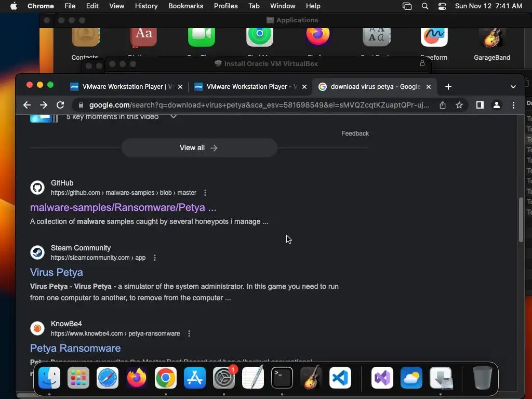532x399 pixels.
Task: Open more options for GitHub result
Action: coord(205,193)
